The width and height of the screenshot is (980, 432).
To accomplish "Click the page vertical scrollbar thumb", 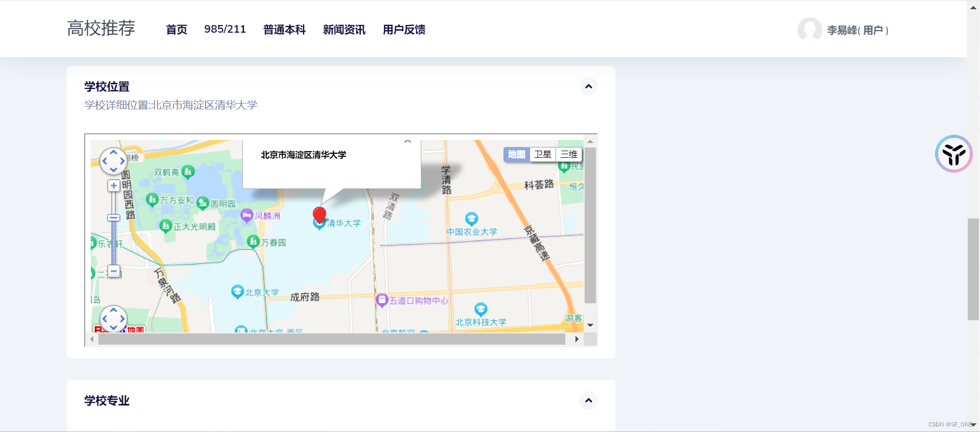I will point(973,269).
